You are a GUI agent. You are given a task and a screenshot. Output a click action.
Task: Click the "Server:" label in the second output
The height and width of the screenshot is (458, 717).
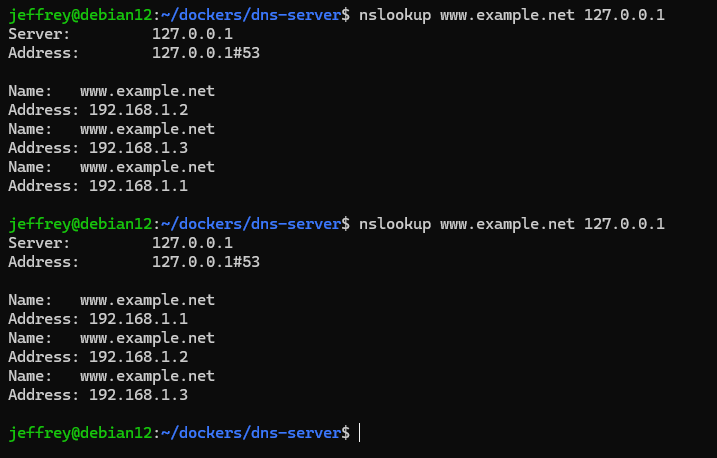pyautogui.click(x=39, y=243)
